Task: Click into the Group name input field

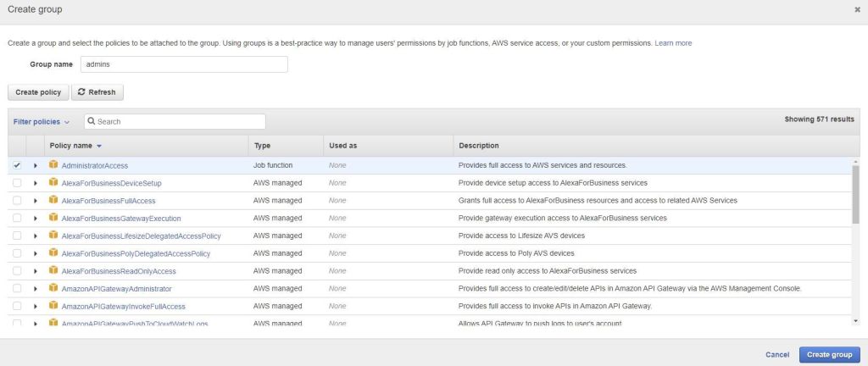Action: click(184, 64)
